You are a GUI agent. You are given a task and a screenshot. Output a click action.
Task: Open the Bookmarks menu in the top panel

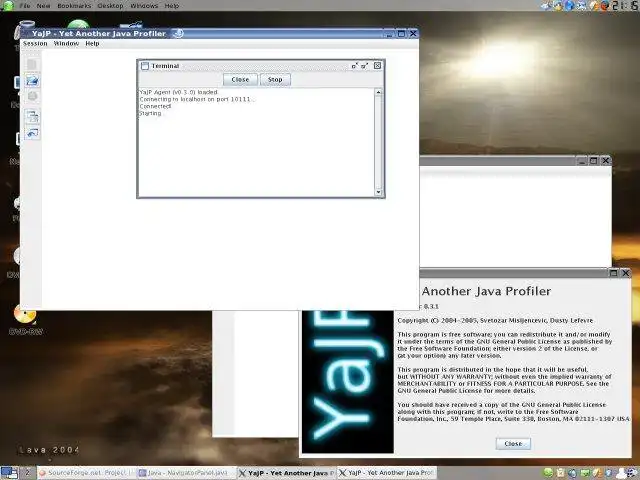(74, 6)
